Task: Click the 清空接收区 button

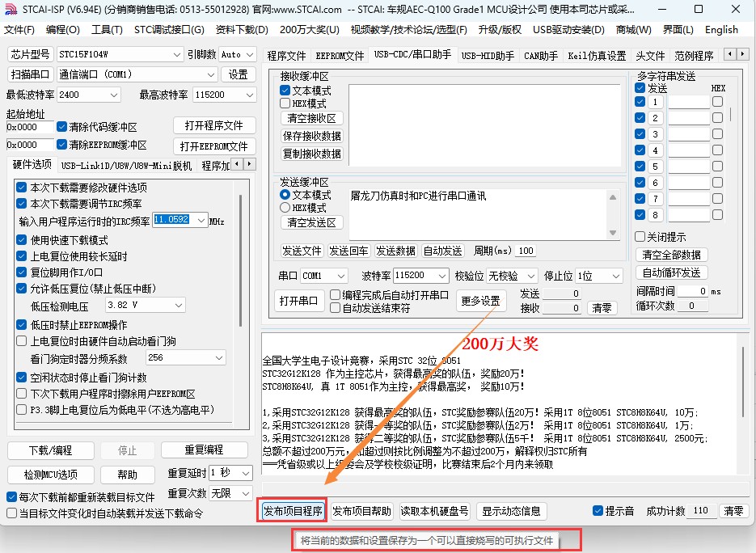Action: click(311, 118)
